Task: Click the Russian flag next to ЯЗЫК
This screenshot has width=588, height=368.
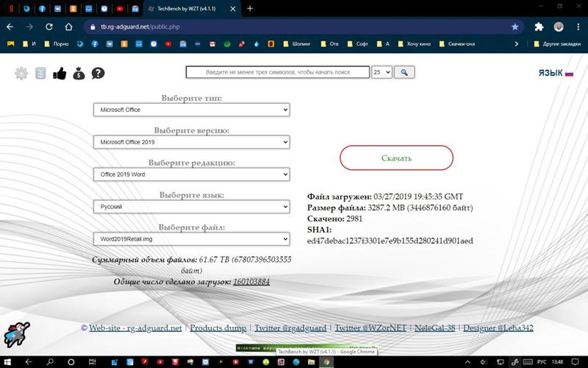Action: point(569,73)
